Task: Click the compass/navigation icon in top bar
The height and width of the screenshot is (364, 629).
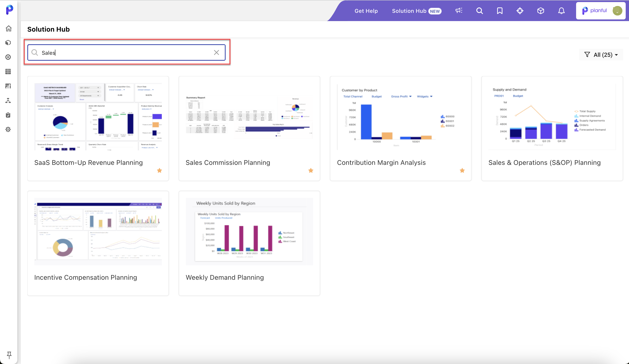Action: pyautogui.click(x=520, y=11)
